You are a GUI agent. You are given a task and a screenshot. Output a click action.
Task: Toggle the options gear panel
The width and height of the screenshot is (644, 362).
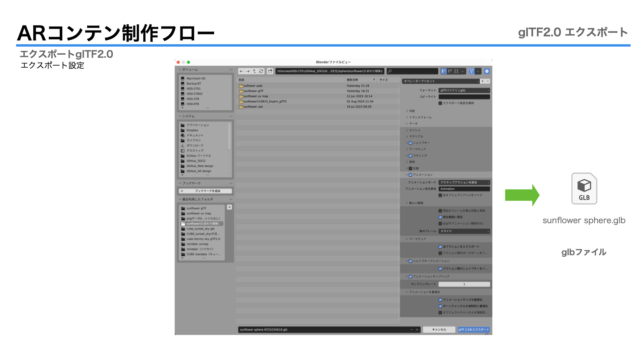tap(487, 71)
